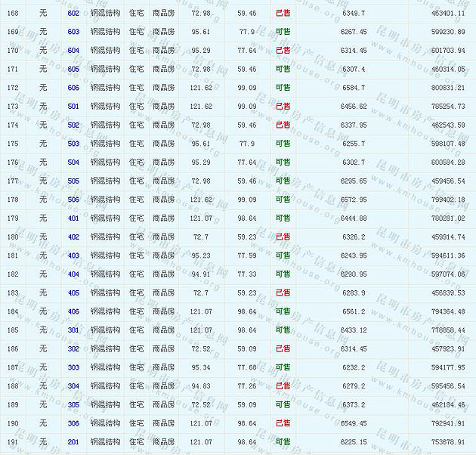
Task: Click total price 800831.21
Action: [443, 88]
